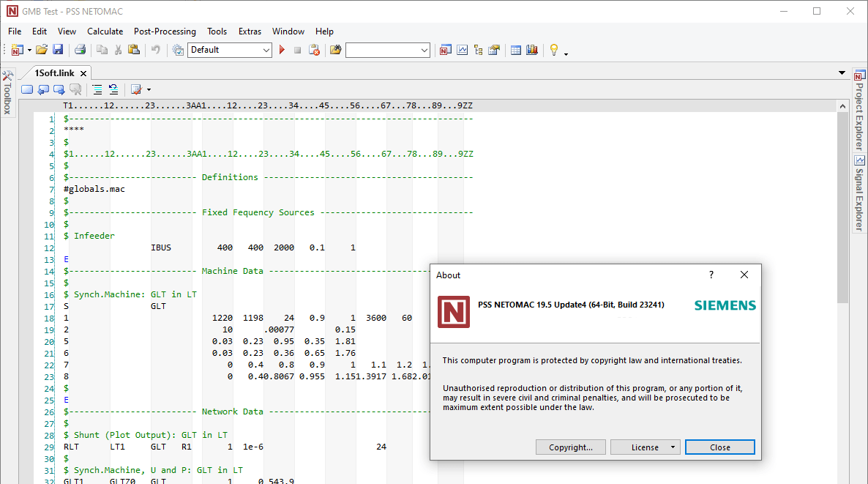Open the Help menu
This screenshot has width=868, height=484.
(x=324, y=31)
